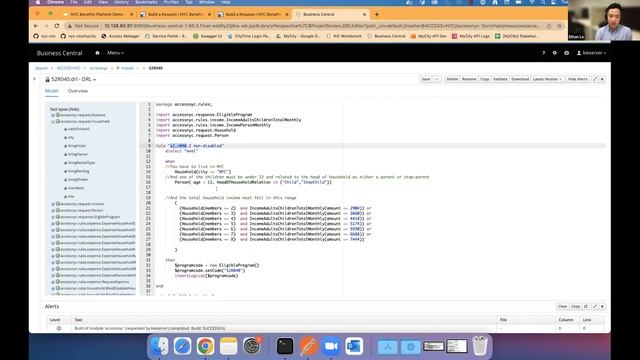640x360 pixels.
Task: Click the Fact types (hide) label
Action: pos(64,109)
